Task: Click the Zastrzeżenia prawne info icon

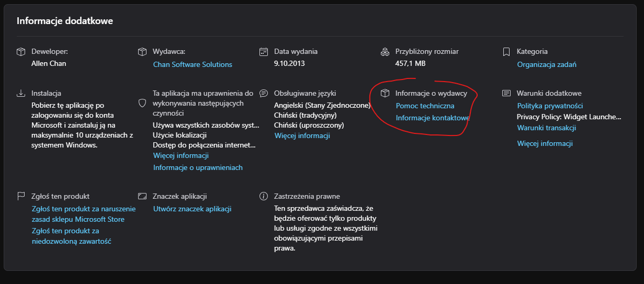Action: pos(264,196)
